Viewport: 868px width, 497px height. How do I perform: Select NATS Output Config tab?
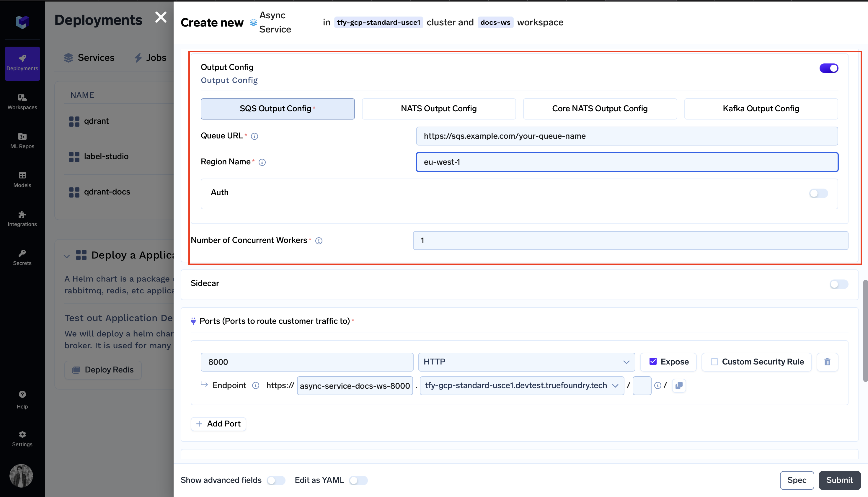pyautogui.click(x=439, y=109)
